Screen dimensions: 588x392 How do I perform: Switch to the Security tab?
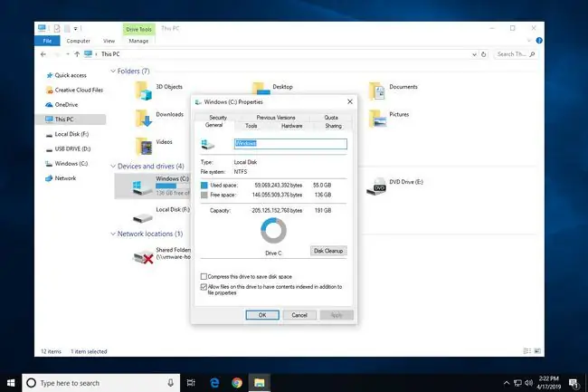(218, 118)
